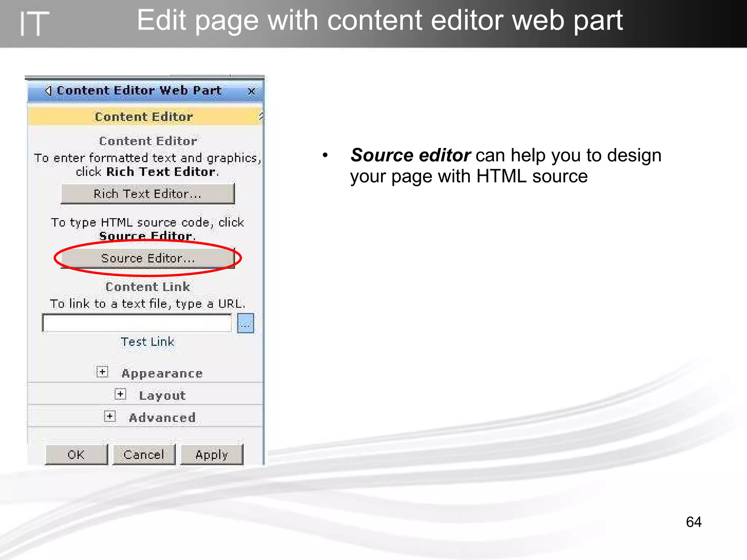Click the 'To link to a text file, type a URL.' text
747x560 pixels.
coord(148,303)
